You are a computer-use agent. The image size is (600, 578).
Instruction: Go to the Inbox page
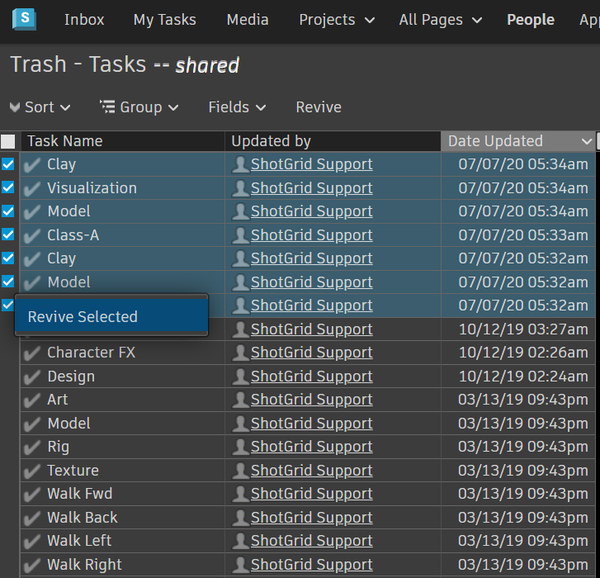click(84, 19)
